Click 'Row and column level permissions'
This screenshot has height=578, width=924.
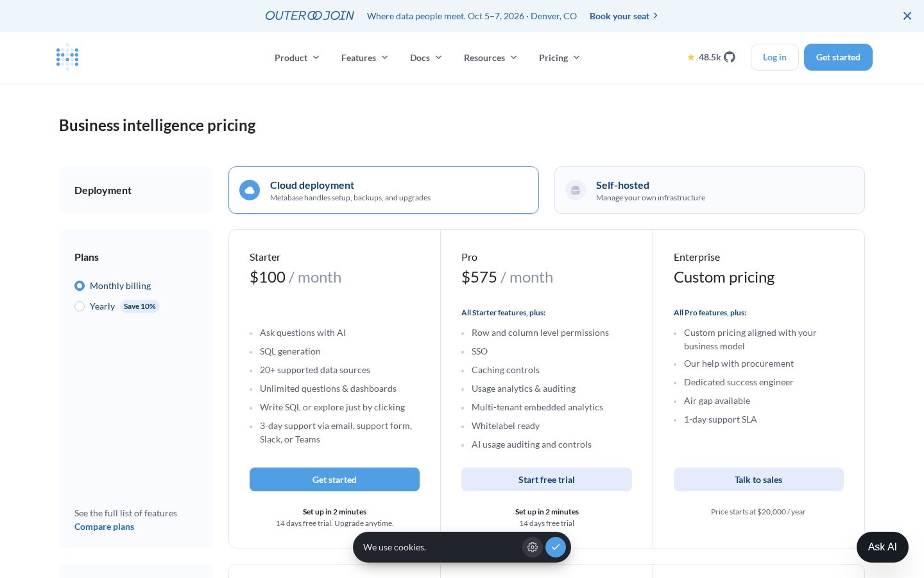point(540,333)
